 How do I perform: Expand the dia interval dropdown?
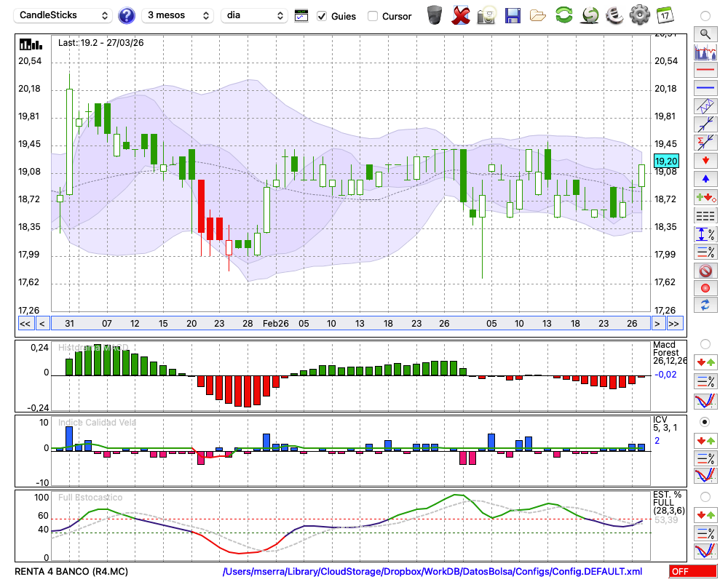pyautogui.click(x=254, y=15)
